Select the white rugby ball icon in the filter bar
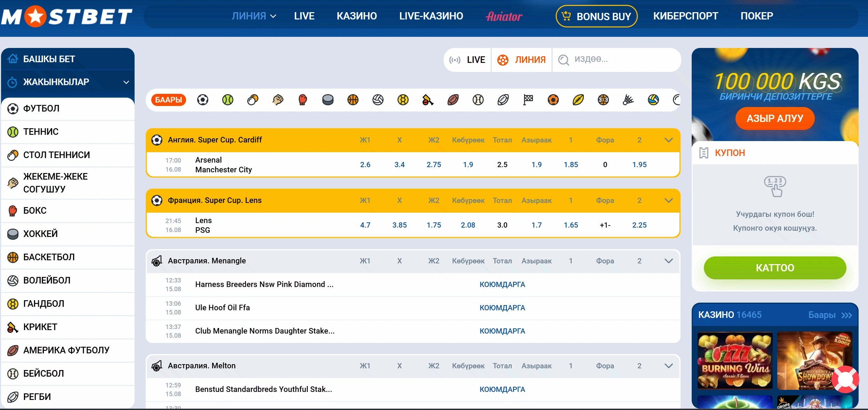This screenshot has width=868, height=410. [x=503, y=100]
